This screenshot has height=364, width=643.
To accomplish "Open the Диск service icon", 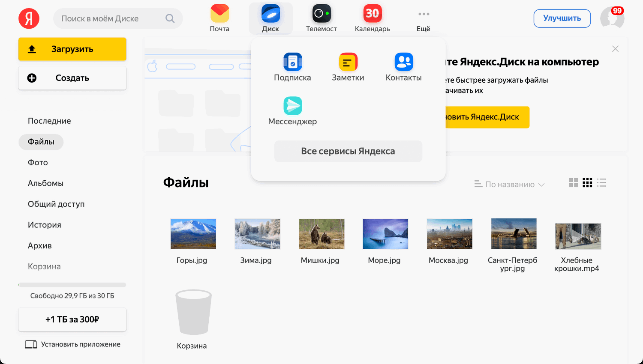I will coord(270,18).
